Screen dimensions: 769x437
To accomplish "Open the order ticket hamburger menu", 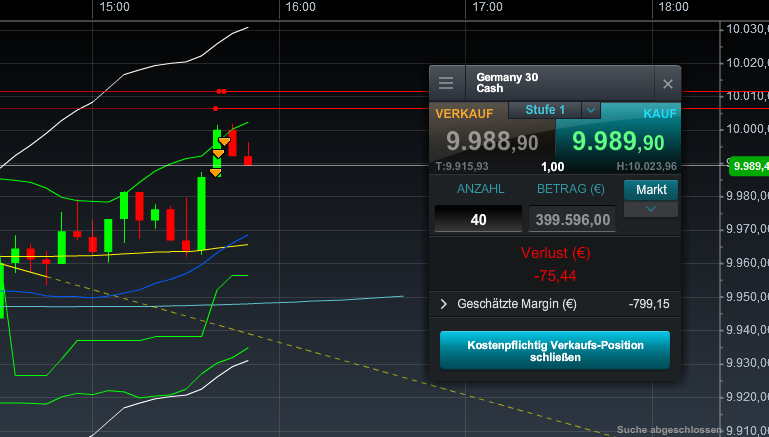I will (446, 83).
